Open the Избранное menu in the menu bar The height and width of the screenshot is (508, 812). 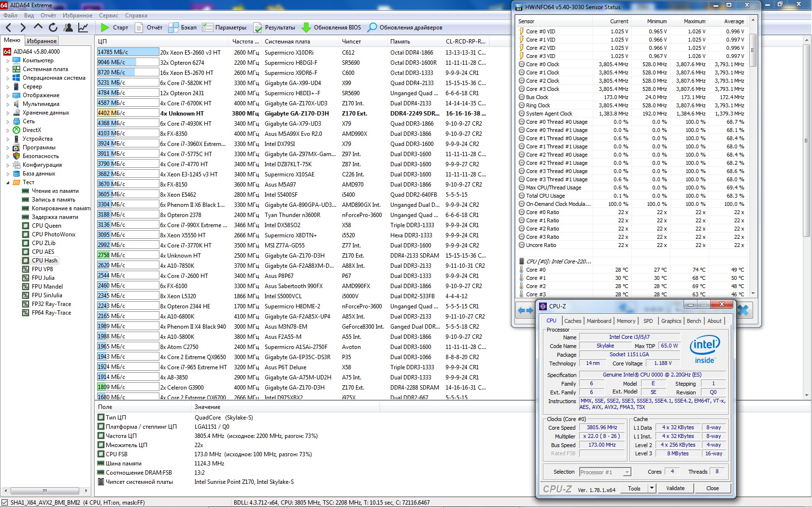(x=77, y=15)
